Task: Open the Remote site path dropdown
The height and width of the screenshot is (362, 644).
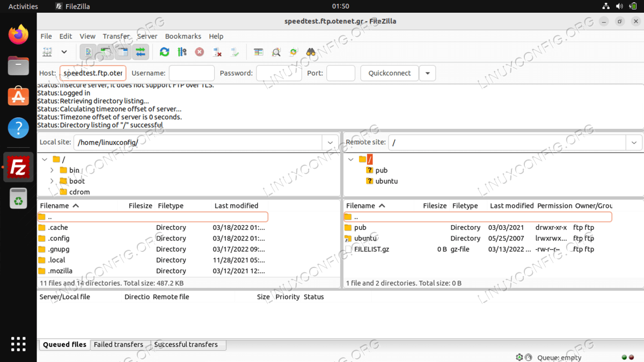Action: pyautogui.click(x=634, y=142)
